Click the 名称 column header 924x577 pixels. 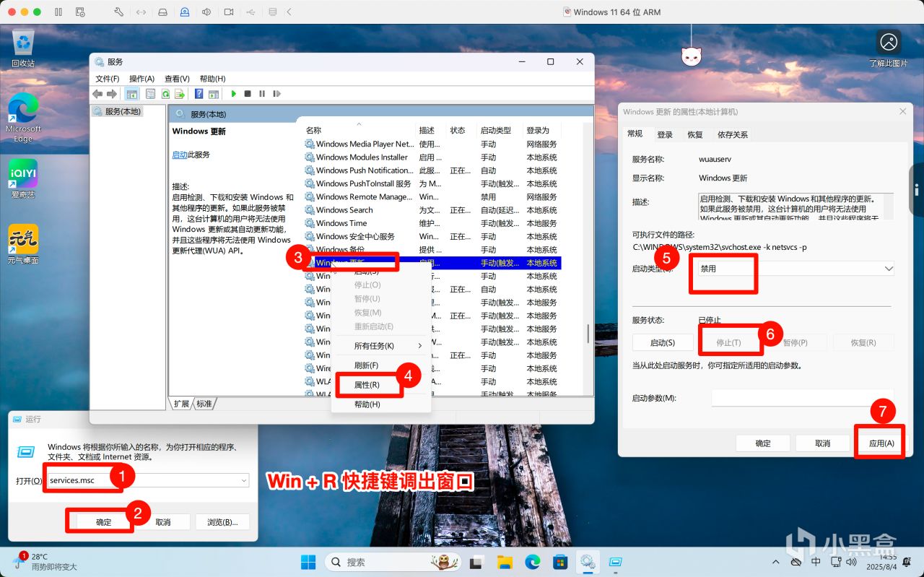359,131
